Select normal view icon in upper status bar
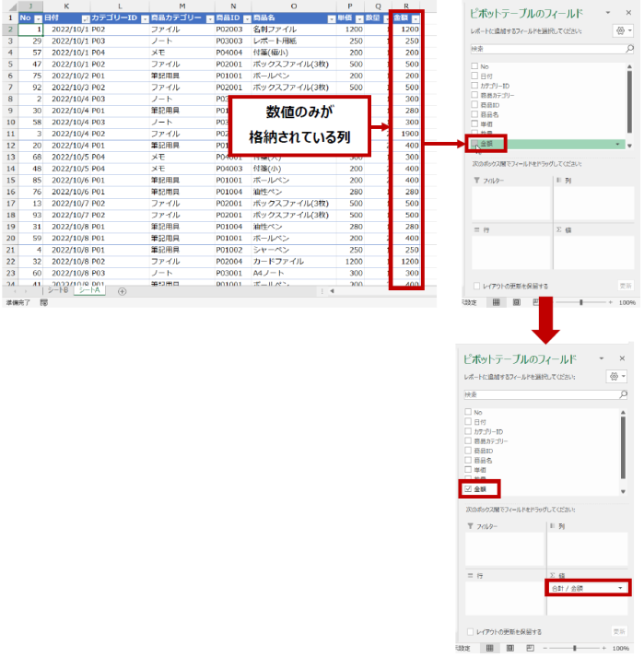Screen dimensions: 644x657 496,301
